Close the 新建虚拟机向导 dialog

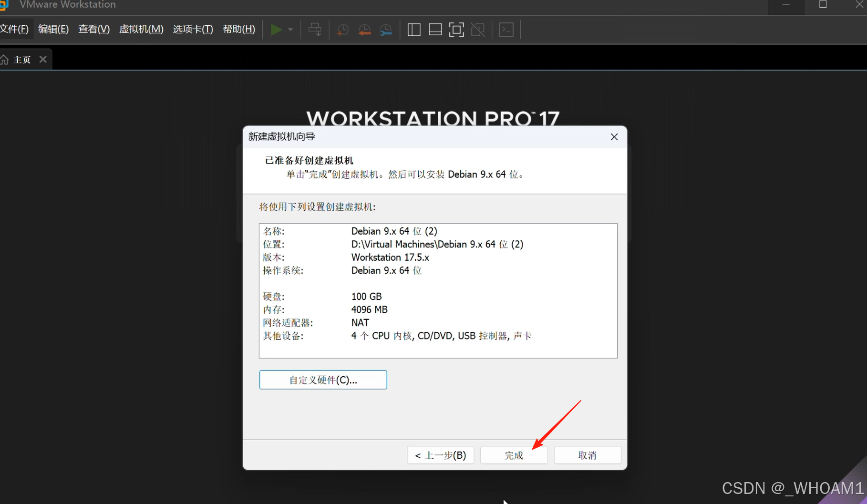pyautogui.click(x=614, y=137)
